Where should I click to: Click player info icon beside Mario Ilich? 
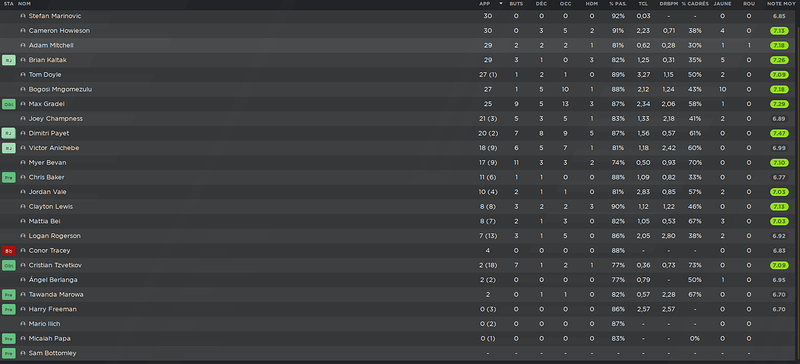click(22, 324)
